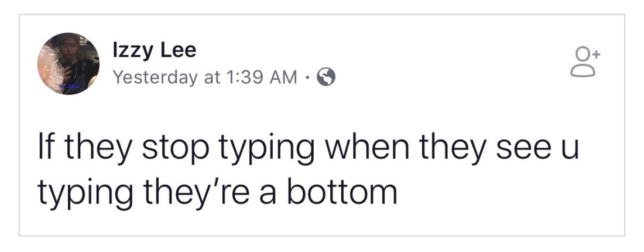Click the word 'Yesterday' in the timestamp
Viewport: 644px width, 252px height.
[x=156, y=77]
